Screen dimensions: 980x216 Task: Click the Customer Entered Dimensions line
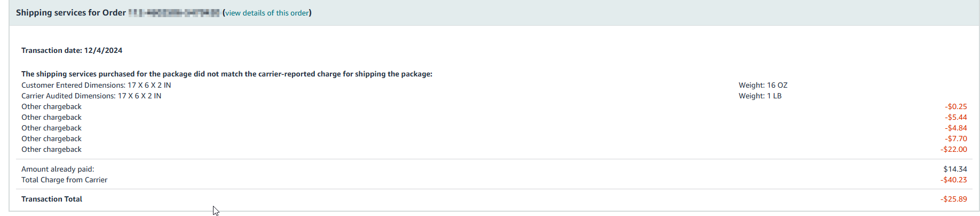(96, 85)
